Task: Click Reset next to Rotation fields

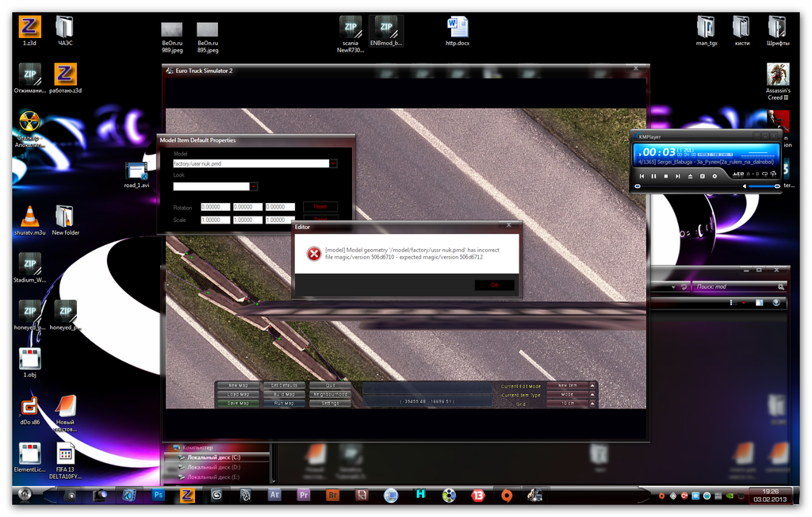Action: click(x=320, y=207)
